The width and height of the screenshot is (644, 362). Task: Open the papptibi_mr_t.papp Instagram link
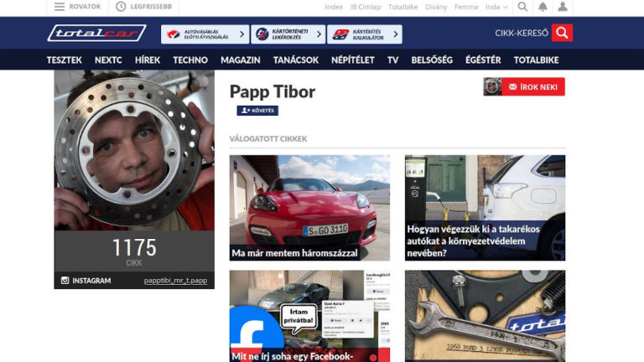[x=175, y=281]
